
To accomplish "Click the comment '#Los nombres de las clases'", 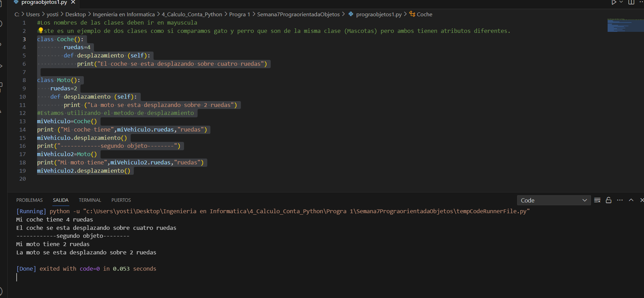I will 117,22.
